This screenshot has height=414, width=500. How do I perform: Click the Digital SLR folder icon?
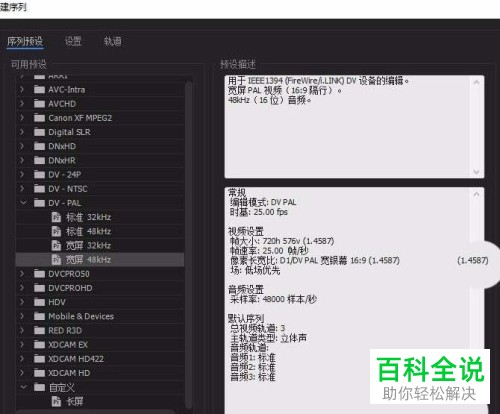39,132
